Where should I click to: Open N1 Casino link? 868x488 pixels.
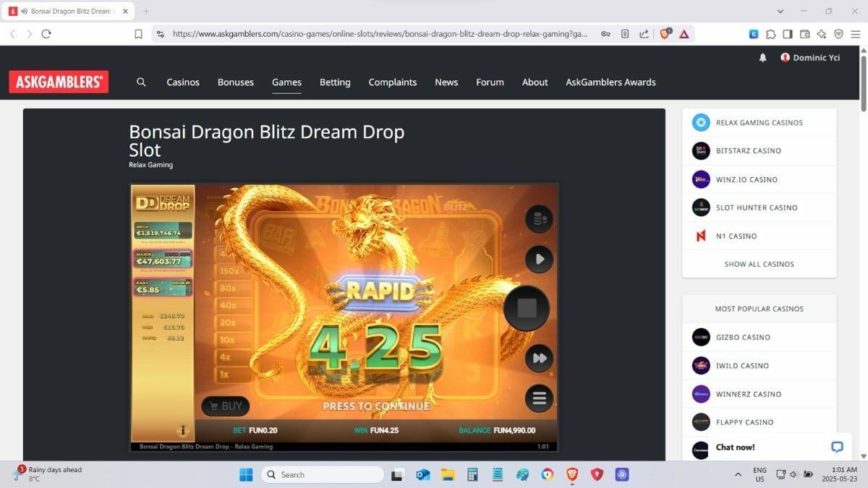point(759,236)
